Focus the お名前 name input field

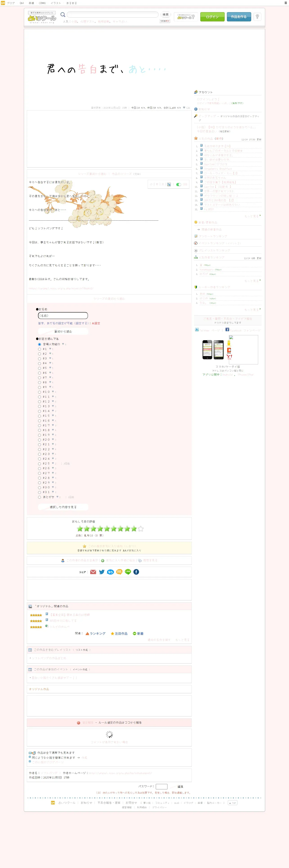click(63, 315)
